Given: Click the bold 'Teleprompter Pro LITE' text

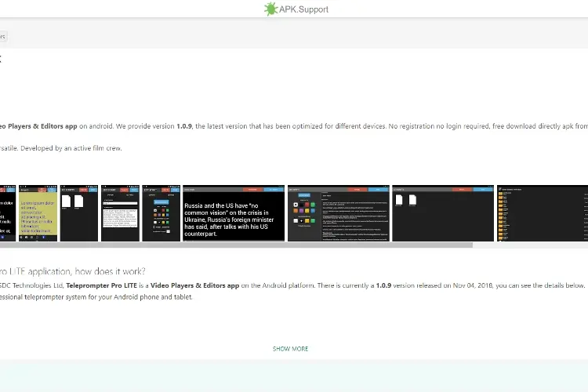Looking at the screenshot, I should pos(102,285).
